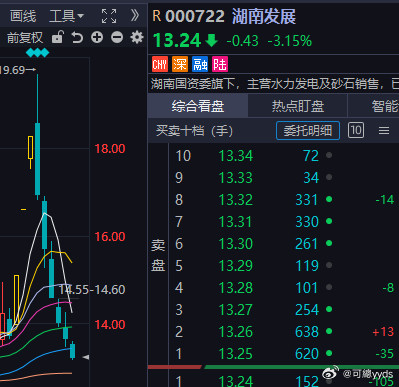
Task: Click the buy-sell ratio bar
Action: pos(273,367)
